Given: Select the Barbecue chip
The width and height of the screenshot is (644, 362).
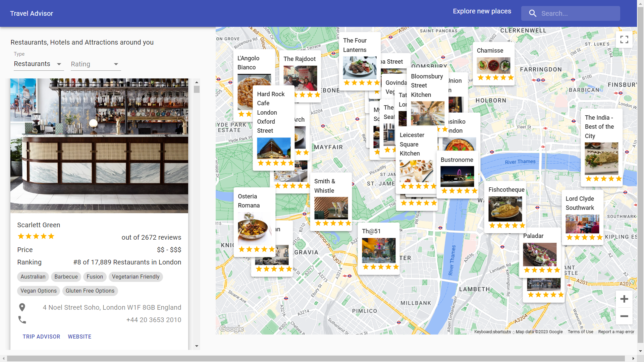Looking at the screenshot, I should click(66, 277).
